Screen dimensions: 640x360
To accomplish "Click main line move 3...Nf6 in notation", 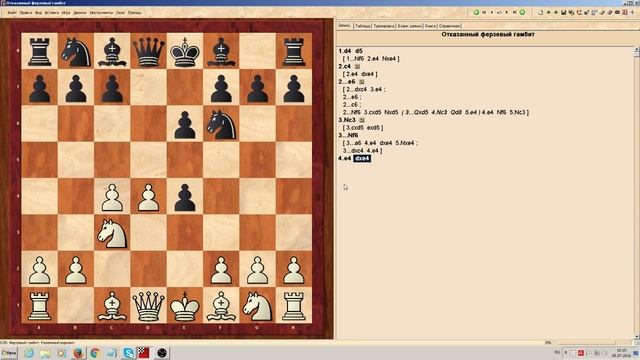I will pyautogui.click(x=348, y=135).
